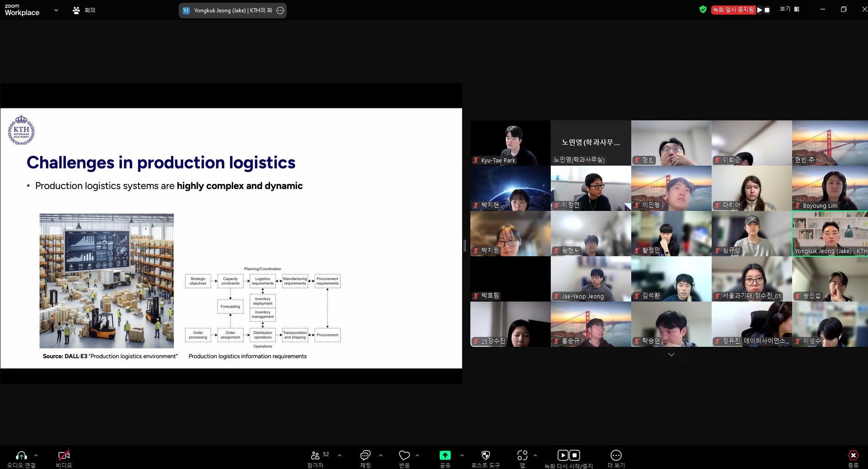The width and height of the screenshot is (868, 469).
Task: Open the 보기 view menu
Action: pos(789,9)
